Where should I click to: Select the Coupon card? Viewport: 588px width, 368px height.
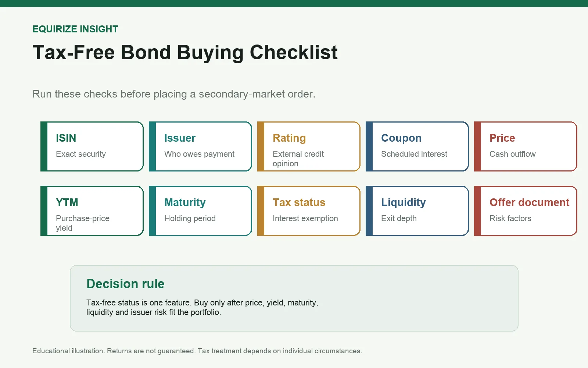[417, 146]
